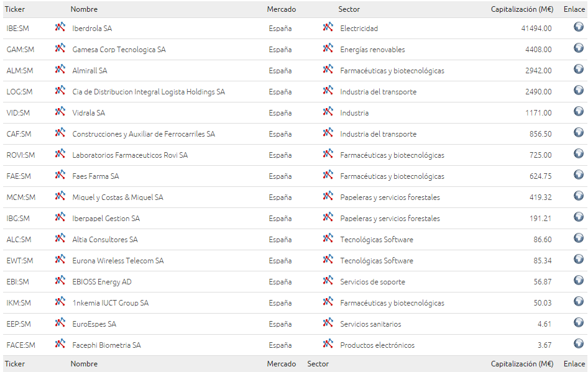This screenshot has width=588, height=372.
Task: Open globe link for EBIOSS Energy AD
Action: (x=579, y=280)
